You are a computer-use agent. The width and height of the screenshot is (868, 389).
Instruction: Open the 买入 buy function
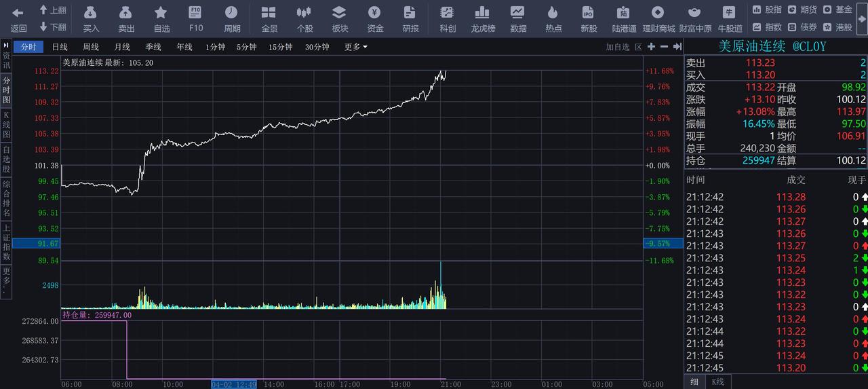coord(91,19)
